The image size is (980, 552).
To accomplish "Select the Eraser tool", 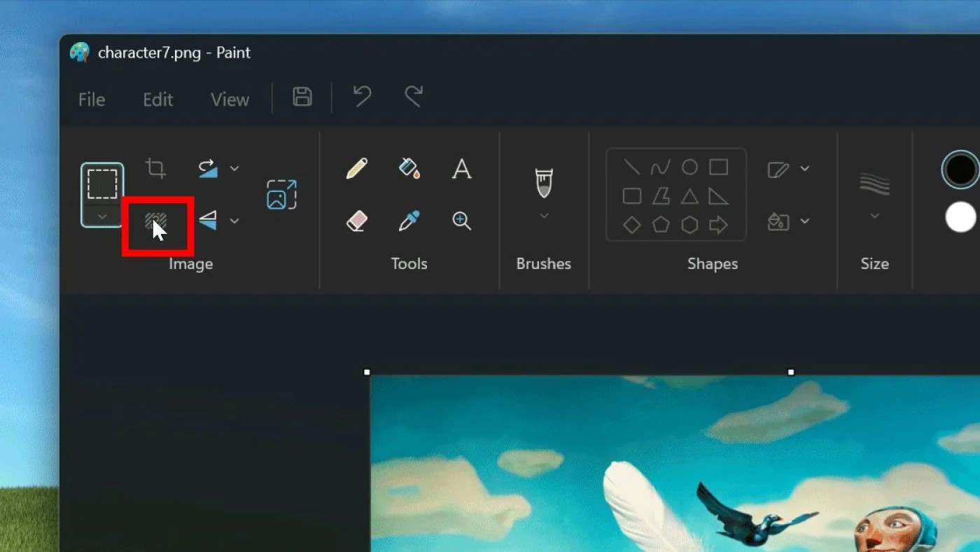I will pyautogui.click(x=357, y=221).
